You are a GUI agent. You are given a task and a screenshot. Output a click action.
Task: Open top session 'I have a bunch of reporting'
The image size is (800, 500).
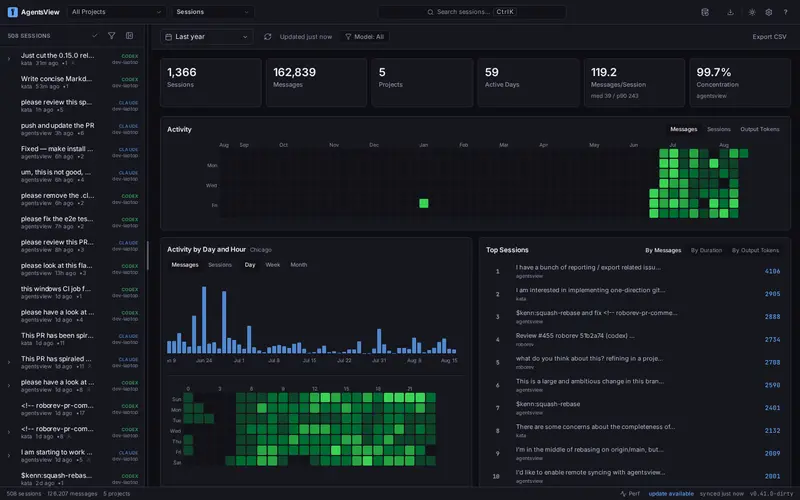pyautogui.click(x=633, y=271)
